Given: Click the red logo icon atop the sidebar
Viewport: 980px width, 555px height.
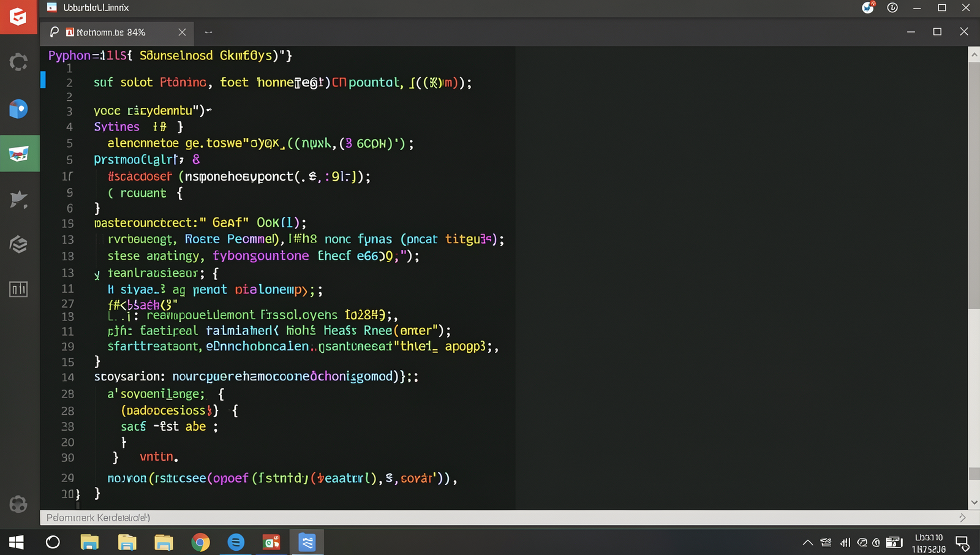Looking at the screenshot, I should coord(18,17).
